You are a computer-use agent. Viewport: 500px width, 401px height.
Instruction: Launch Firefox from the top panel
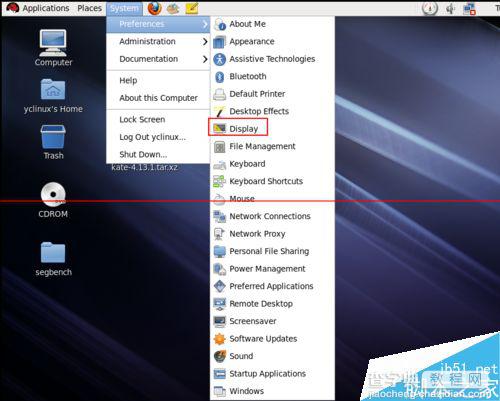tap(154, 8)
